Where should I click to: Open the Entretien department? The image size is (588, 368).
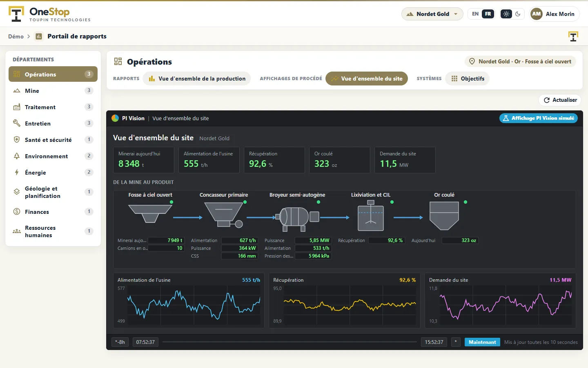[53, 123]
